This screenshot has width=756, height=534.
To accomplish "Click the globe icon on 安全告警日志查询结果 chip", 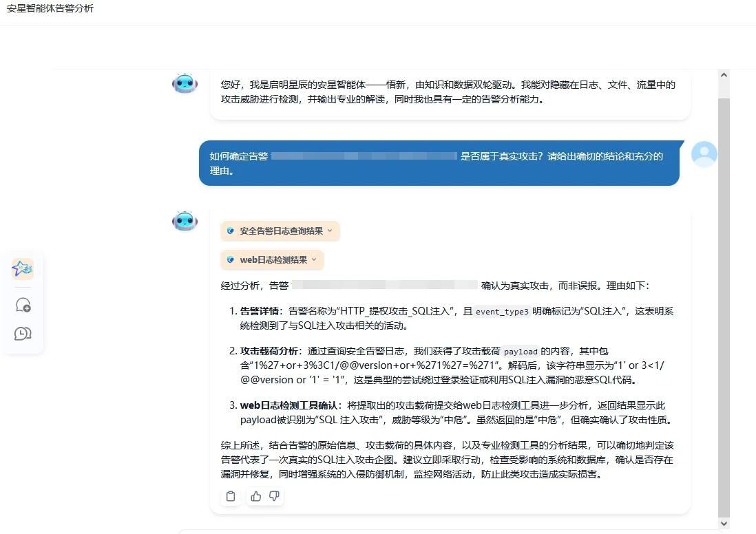I will (x=230, y=231).
